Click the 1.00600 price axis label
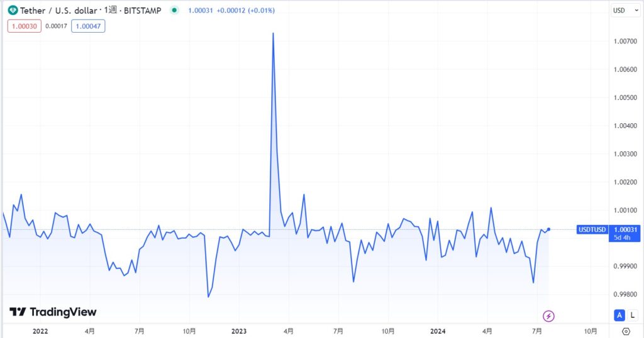Screen dimensions: 644x338 click(625, 69)
